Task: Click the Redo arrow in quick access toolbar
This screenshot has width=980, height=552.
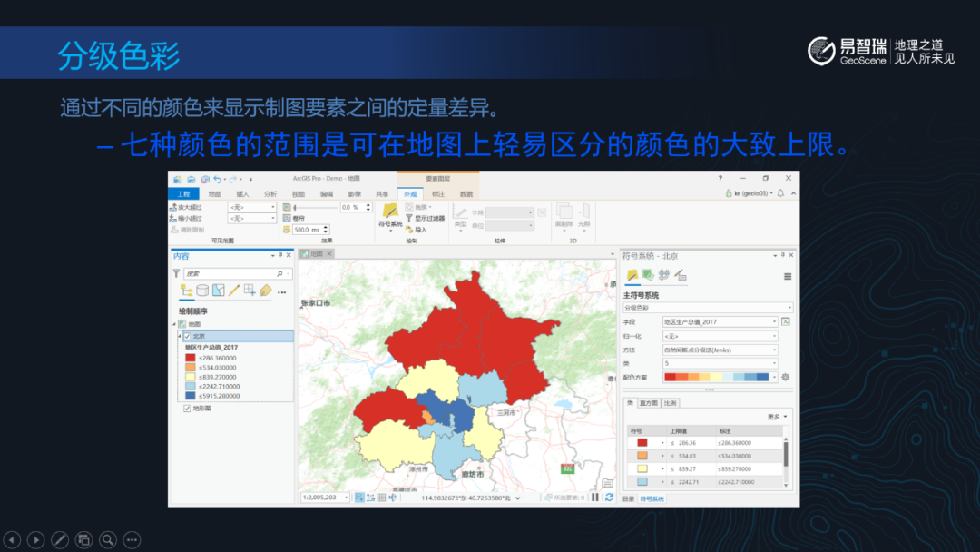Action: pyautogui.click(x=232, y=180)
